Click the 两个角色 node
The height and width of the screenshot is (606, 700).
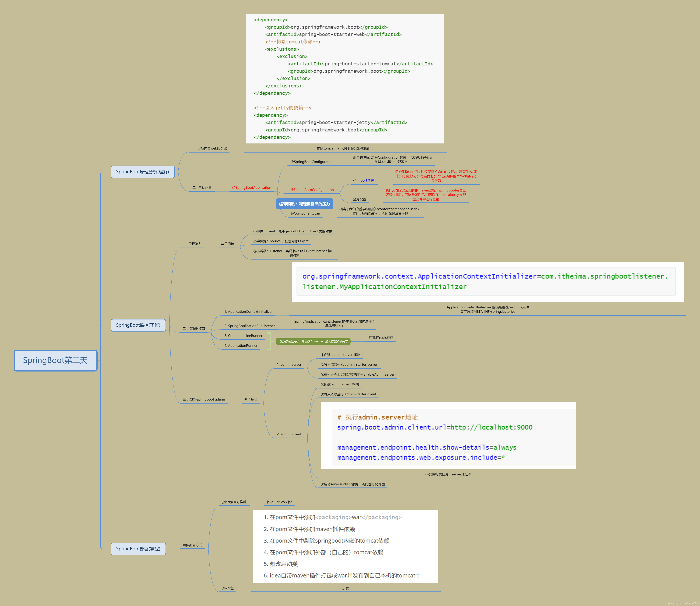[251, 399]
